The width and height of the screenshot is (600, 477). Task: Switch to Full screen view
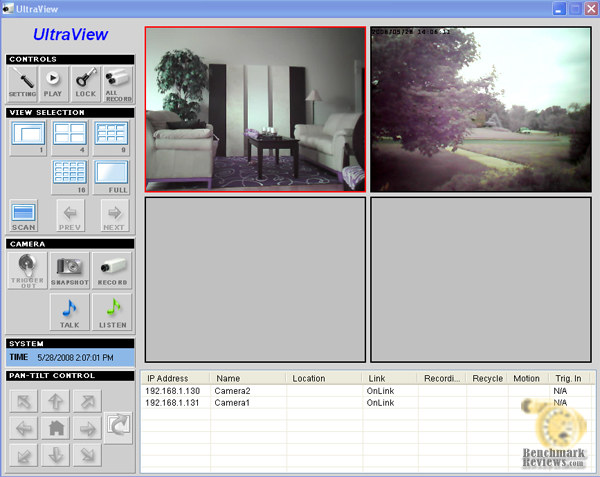[x=110, y=176]
